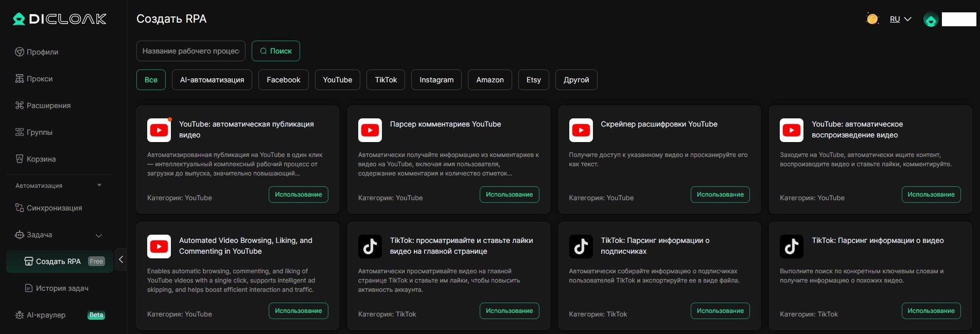
Task: Focus the workflow name search field
Action: [x=190, y=51]
